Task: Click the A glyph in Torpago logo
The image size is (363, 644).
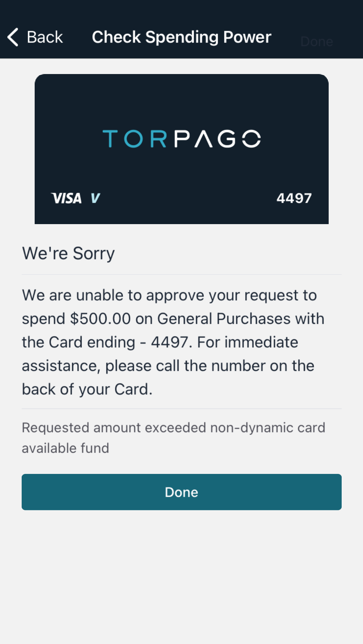Action: coord(204,139)
